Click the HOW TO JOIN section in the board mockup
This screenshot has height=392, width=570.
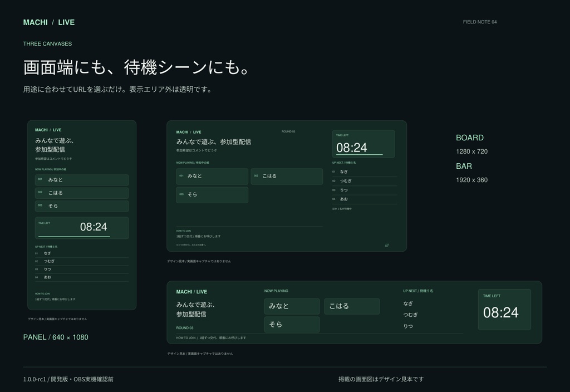pyautogui.click(x=199, y=234)
